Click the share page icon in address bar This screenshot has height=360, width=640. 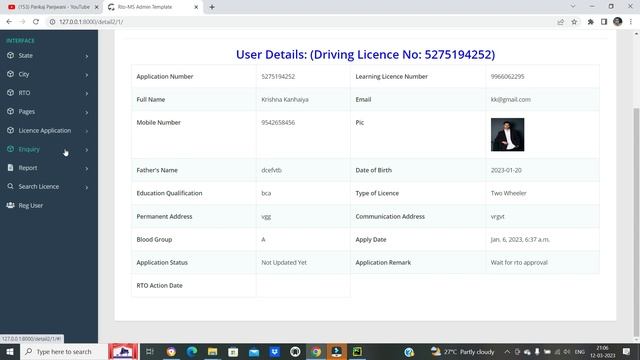[560, 22]
